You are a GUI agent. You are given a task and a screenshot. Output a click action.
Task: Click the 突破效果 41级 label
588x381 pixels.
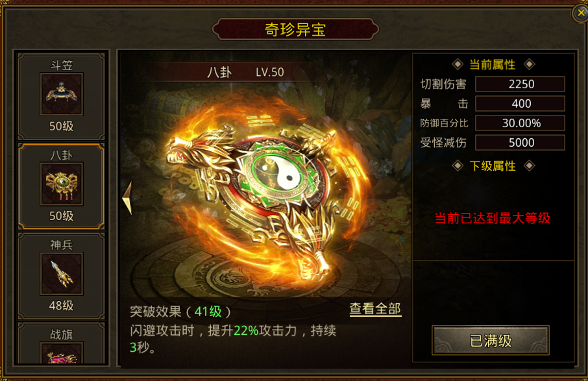(x=180, y=312)
